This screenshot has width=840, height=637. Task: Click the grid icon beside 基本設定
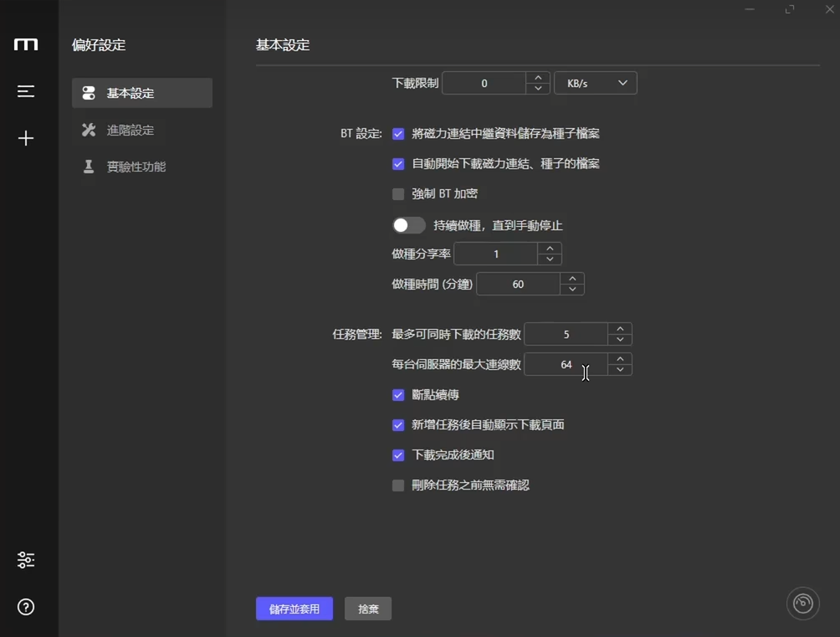[x=88, y=93]
